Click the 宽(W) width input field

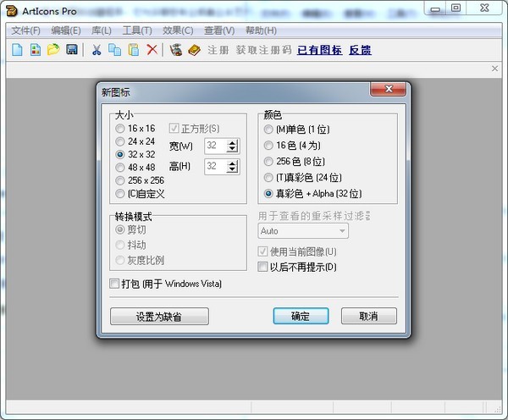click(x=216, y=146)
